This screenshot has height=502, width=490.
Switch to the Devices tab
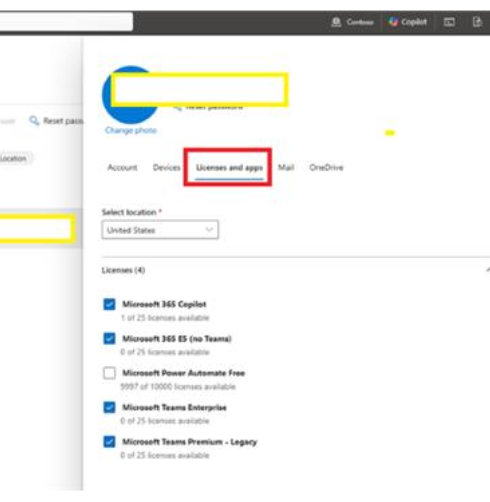pyautogui.click(x=167, y=167)
